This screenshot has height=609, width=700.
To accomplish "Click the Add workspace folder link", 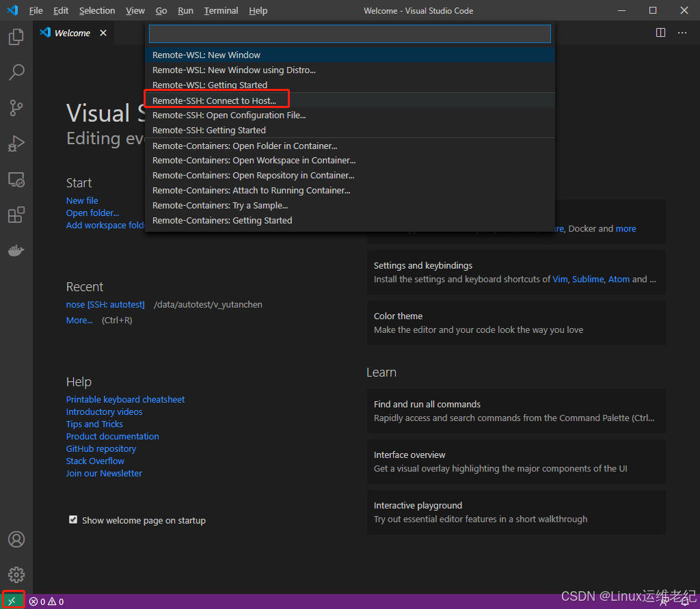I will (x=105, y=225).
